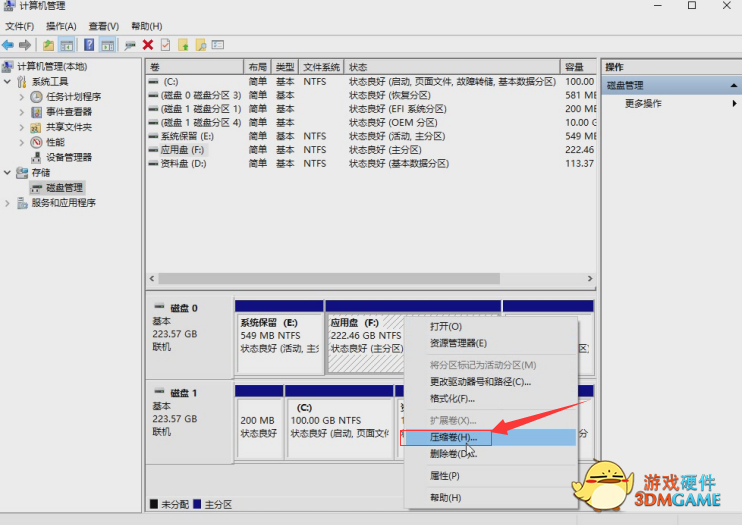Click the folder with magnifier search icon
Screen dimensions: 742x525
[201, 45]
